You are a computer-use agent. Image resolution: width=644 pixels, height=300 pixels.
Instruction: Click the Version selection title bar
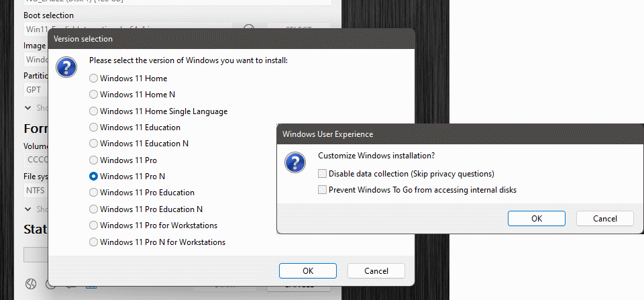231,39
